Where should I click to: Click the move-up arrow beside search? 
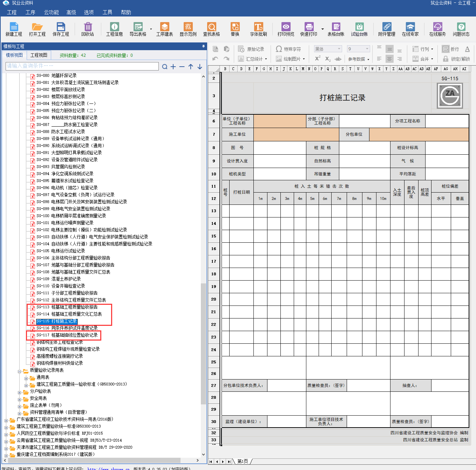tap(191, 66)
